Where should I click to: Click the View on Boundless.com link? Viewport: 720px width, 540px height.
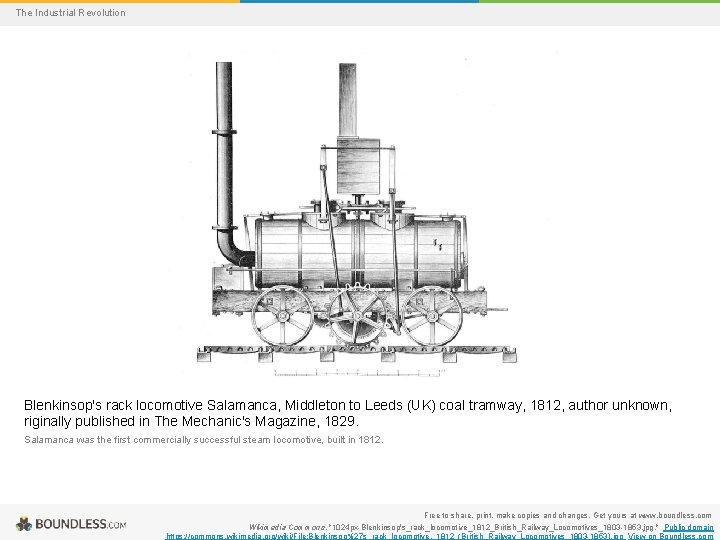[670, 536]
